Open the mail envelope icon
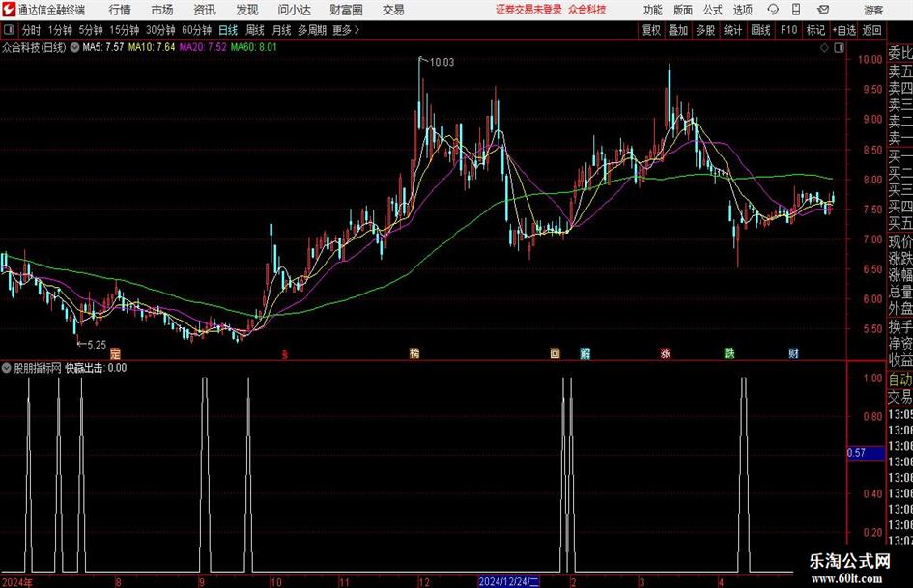The width and height of the screenshot is (913, 588). tap(823, 10)
